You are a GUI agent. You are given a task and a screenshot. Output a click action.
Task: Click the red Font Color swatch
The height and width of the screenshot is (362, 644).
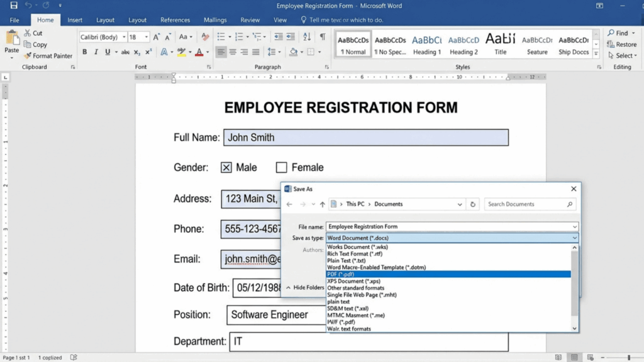point(199,52)
